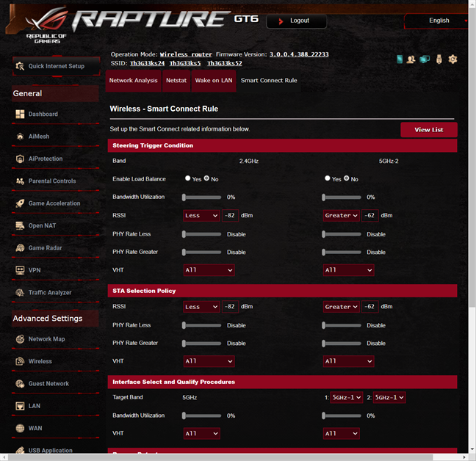Click the Logout button
Image resolution: width=476 pixels, height=461 pixels.
point(297,21)
